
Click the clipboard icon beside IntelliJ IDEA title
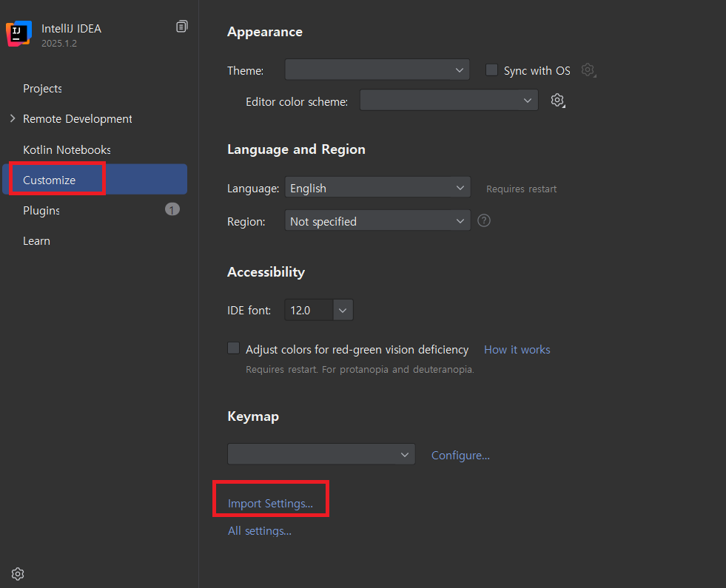coord(181,27)
